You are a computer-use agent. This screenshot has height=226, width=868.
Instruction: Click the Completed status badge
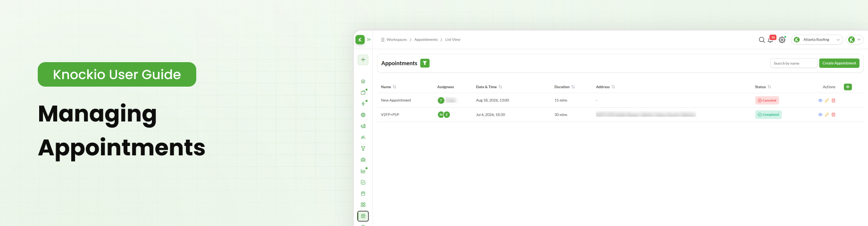tap(768, 114)
